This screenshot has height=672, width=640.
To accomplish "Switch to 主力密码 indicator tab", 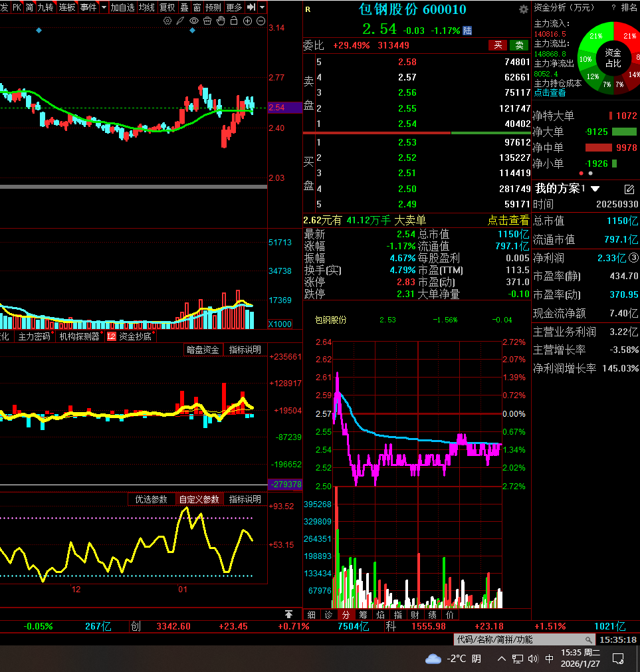I will coord(35,336).
